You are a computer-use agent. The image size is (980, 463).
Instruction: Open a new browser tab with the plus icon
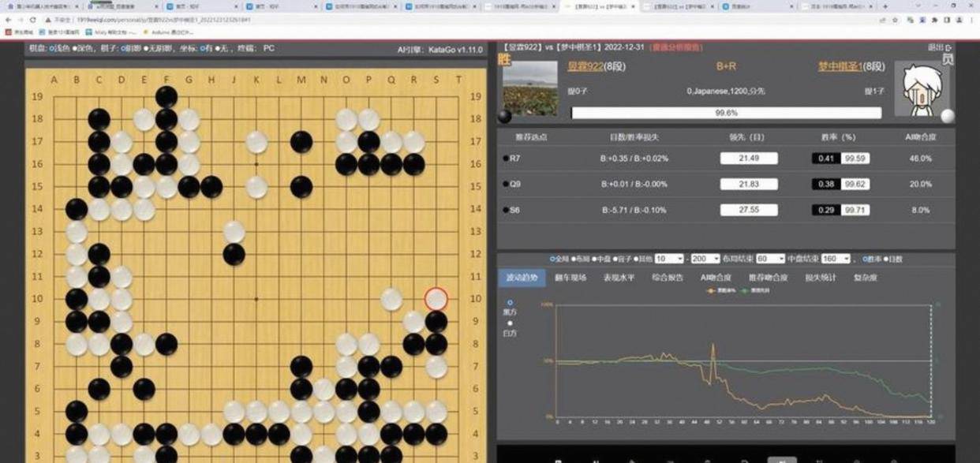pyautogui.click(x=885, y=6)
